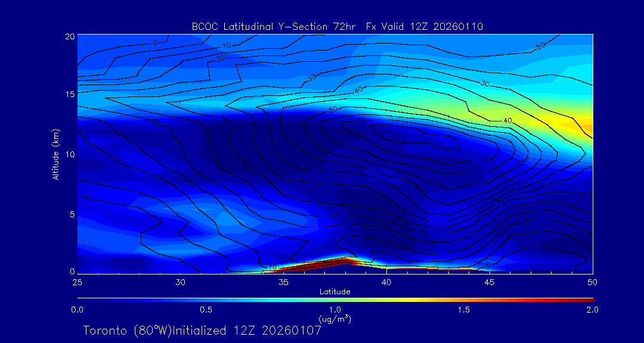This screenshot has width=644, height=343.
Task: Click colorbar label '1.0'
Action: pyautogui.click(x=335, y=310)
